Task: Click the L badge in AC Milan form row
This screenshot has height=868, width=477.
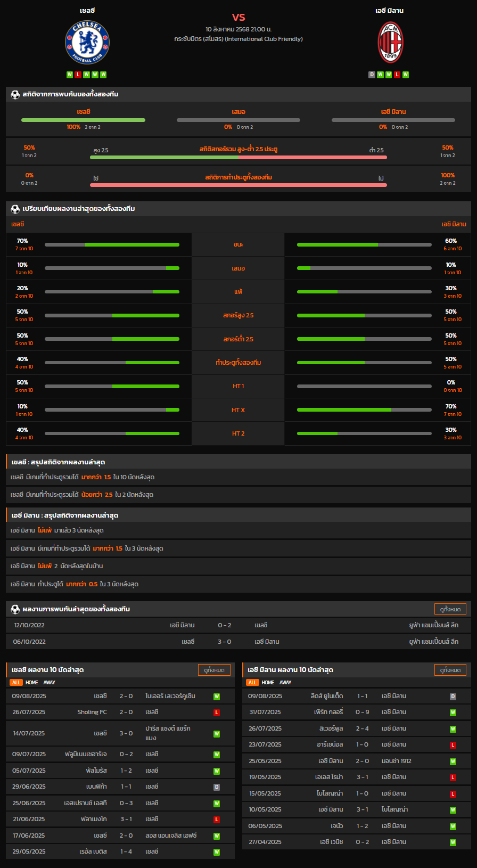Action: point(397,75)
